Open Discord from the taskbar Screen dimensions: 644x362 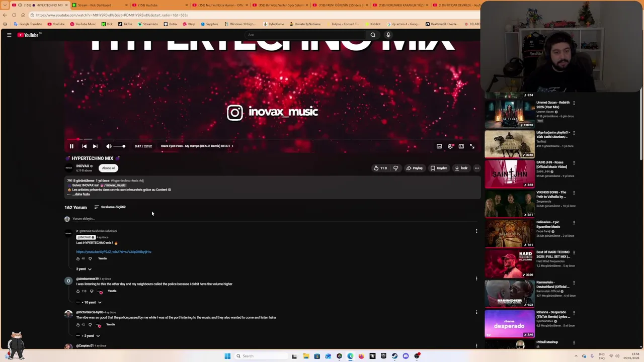tap(406, 356)
